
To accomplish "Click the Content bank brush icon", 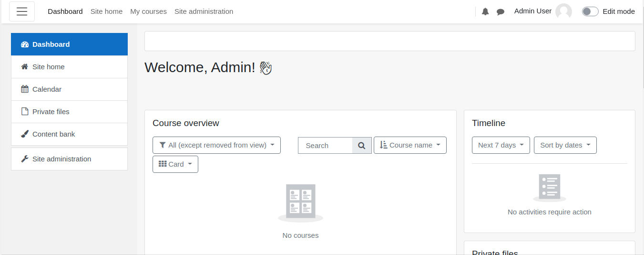I will [x=25, y=134].
